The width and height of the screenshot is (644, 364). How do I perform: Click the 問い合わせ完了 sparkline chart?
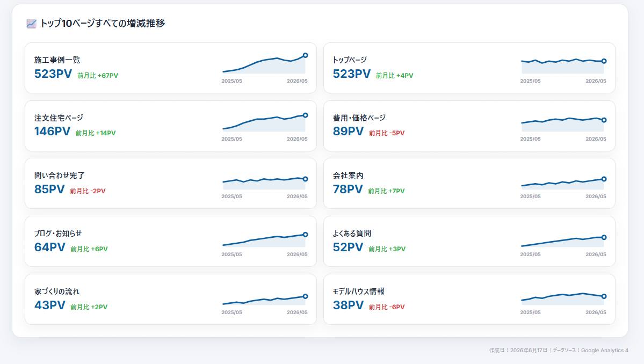(x=264, y=183)
